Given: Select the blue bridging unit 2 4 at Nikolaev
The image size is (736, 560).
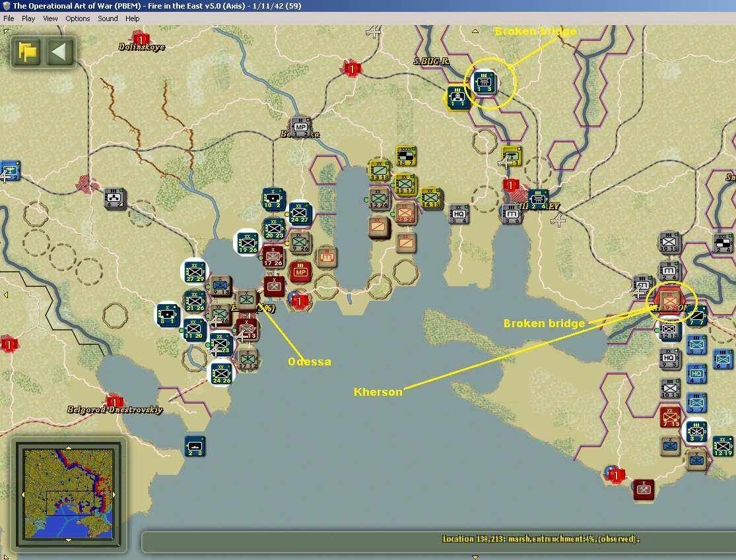Looking at the screenshot, I should pos(538,200).
